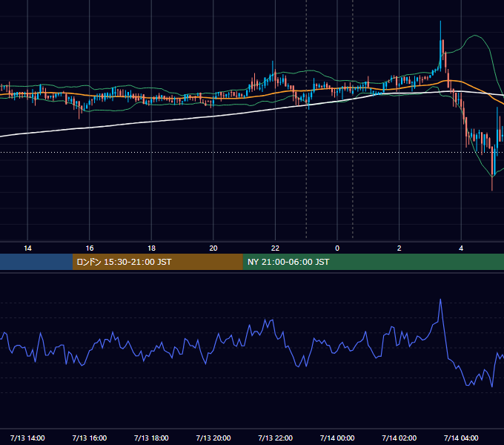504x445 pixels.
Task: Click the 7/14 00:00 time label
Action: coord(337,438)
